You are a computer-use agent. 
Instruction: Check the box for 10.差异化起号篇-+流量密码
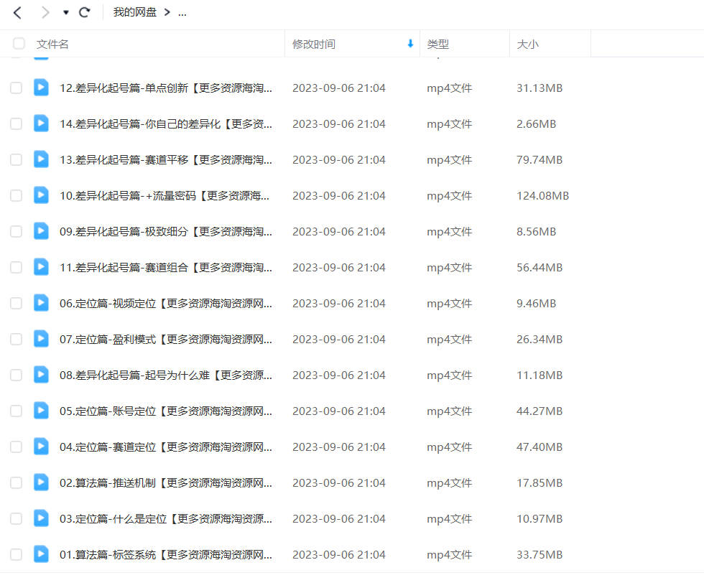click(16, 195)
